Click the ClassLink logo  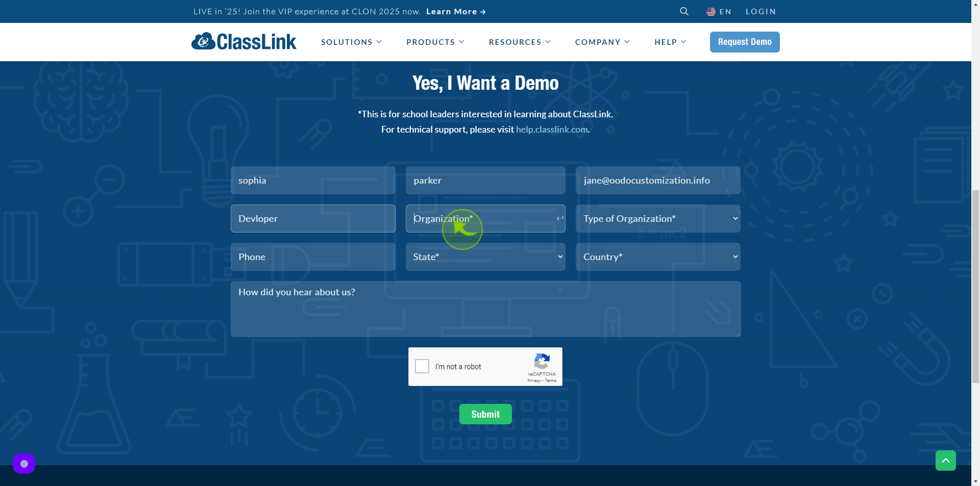coord(243,41)
